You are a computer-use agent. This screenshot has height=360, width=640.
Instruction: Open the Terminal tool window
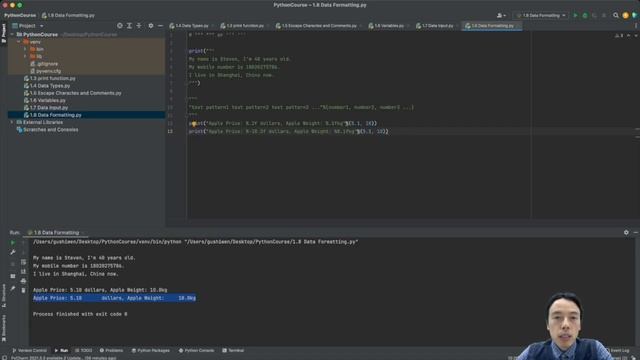click(233, 350)
